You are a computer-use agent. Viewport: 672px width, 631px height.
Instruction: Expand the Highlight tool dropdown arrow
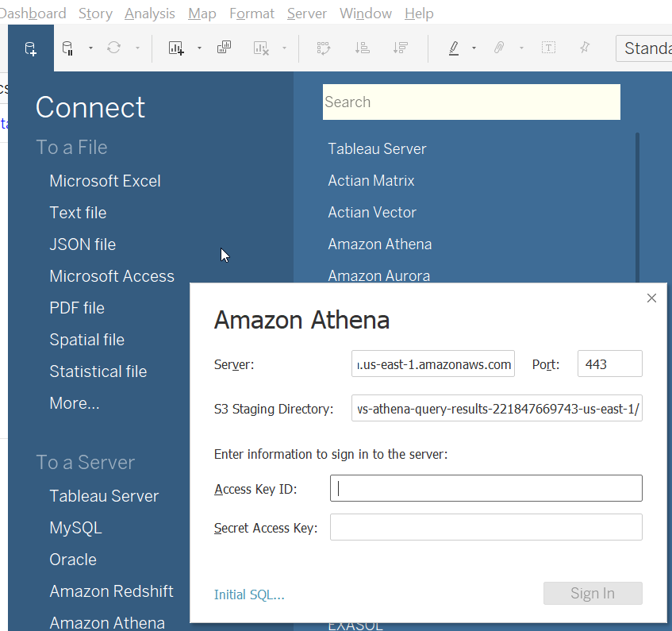pyautogui.click(x=473, y=48)
